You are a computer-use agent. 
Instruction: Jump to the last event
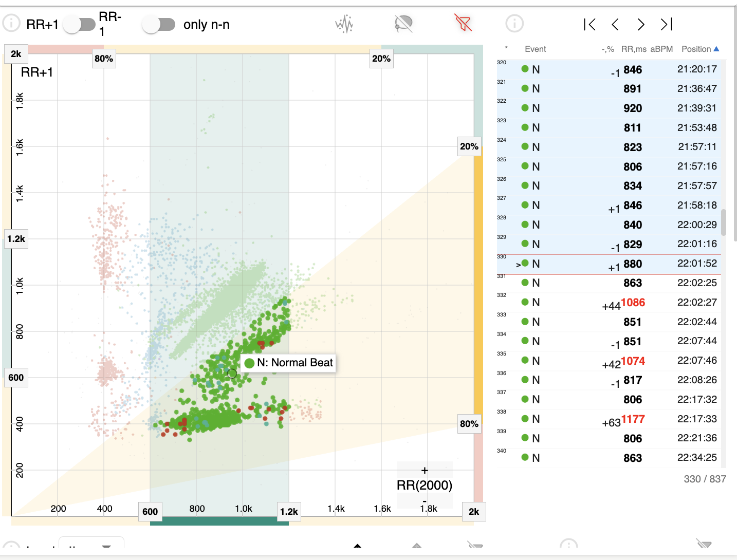667,24
